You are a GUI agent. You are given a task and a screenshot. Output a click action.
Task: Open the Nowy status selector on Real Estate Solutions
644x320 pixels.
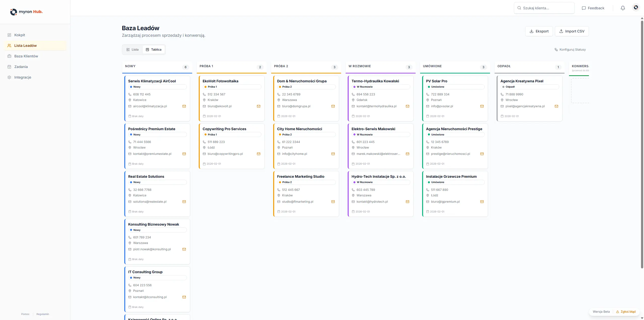click(157, 182)
